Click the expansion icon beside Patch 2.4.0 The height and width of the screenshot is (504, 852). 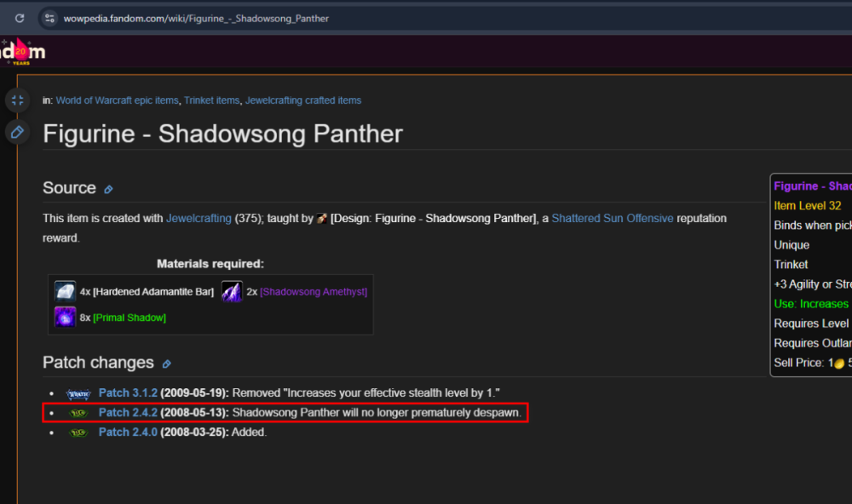pos(78,432)
